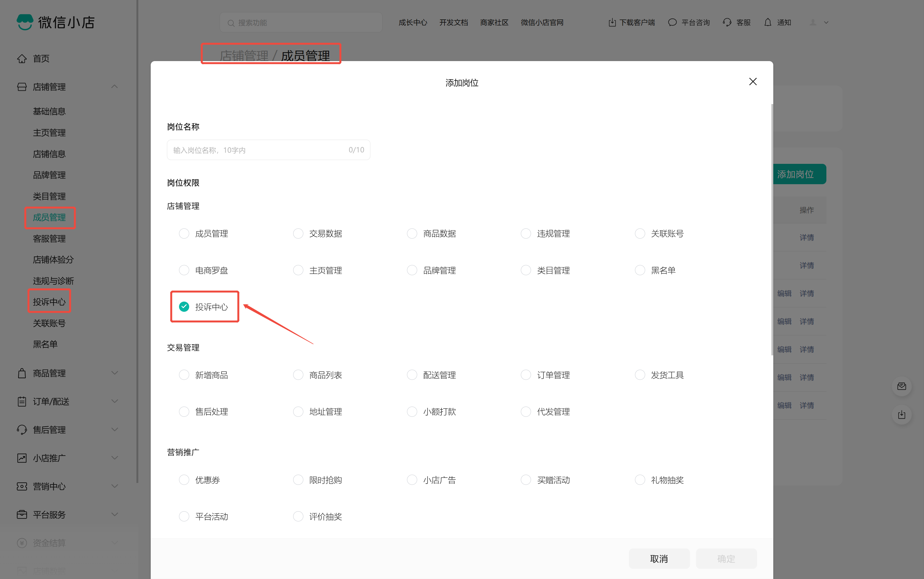Image resolution: width=924 pixels, height=579 pixels.
Task: Click the 平台咨询 chat bubble icon
Action: (x=672, y=23)
